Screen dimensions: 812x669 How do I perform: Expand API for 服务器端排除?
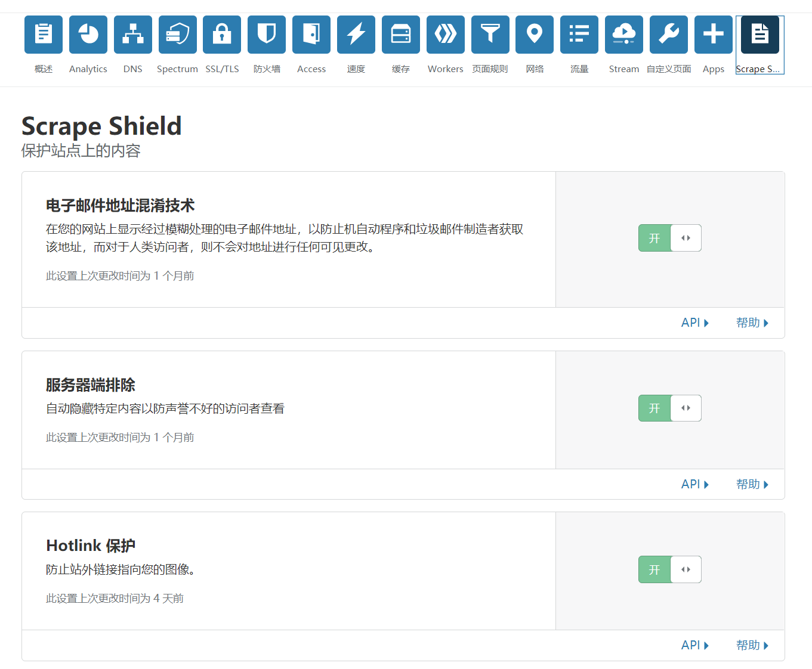click(x=695, y=484)
